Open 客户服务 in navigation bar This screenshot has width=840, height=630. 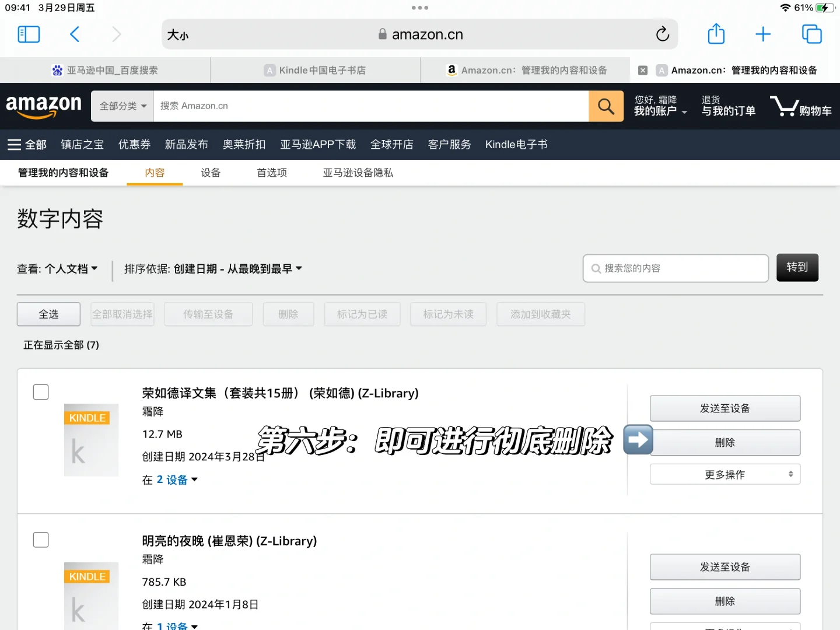pos(449,145)
